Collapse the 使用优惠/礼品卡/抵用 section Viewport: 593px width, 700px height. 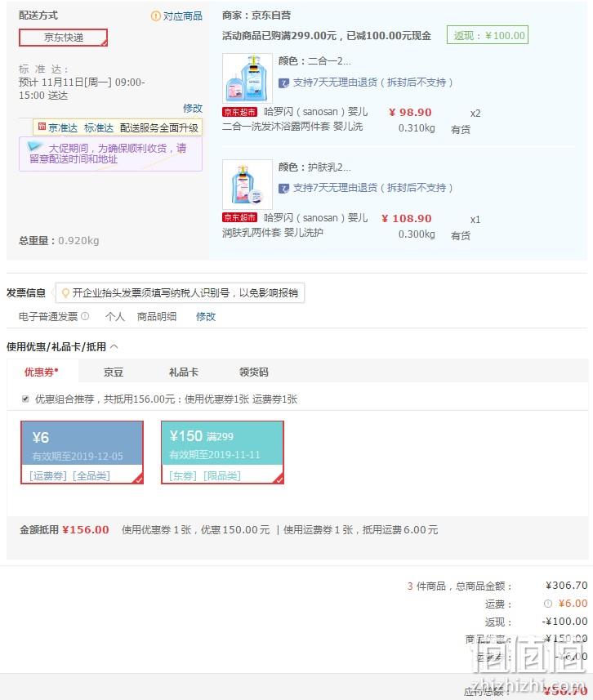[114, 346]
